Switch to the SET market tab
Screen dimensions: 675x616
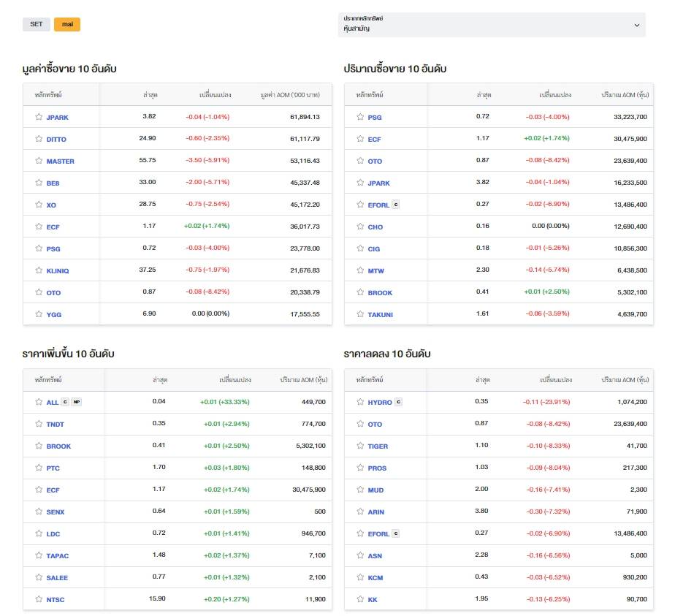tap(37, 24)
